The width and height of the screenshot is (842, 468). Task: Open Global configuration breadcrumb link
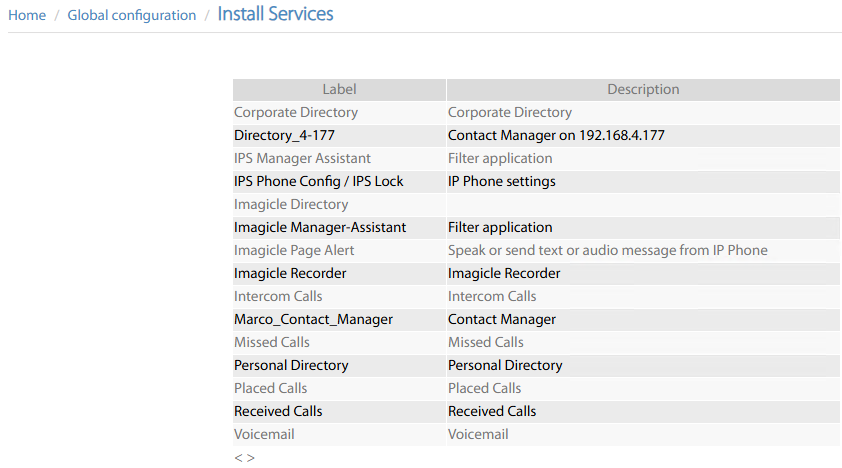coord(132,15)
